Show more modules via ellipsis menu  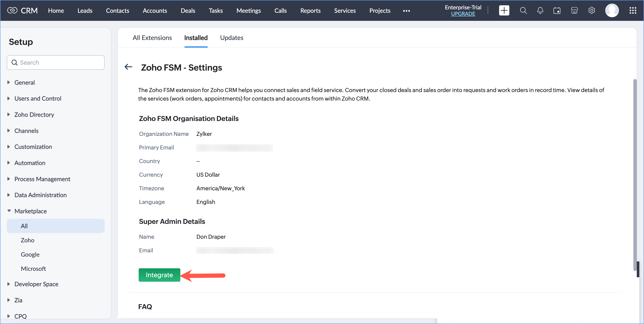point(406,11)
